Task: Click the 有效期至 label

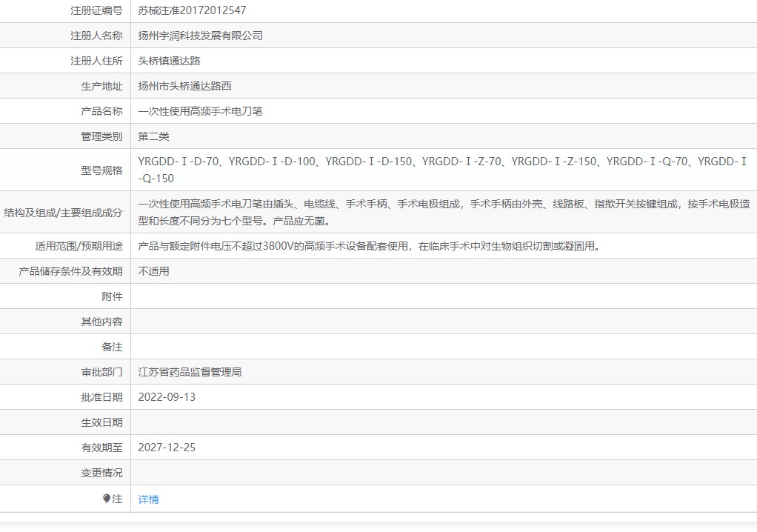Action: coord(102,448)
